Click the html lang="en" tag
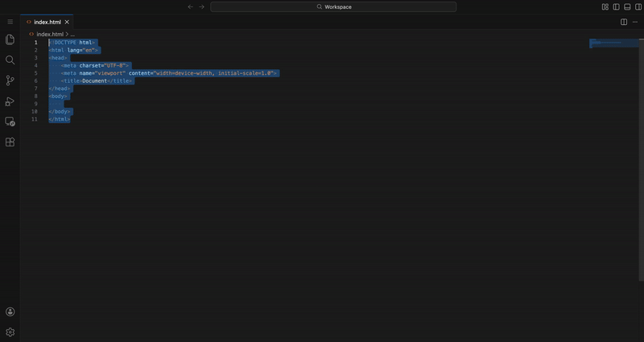This screenshot has width=644, height=342. pos(73,50)
